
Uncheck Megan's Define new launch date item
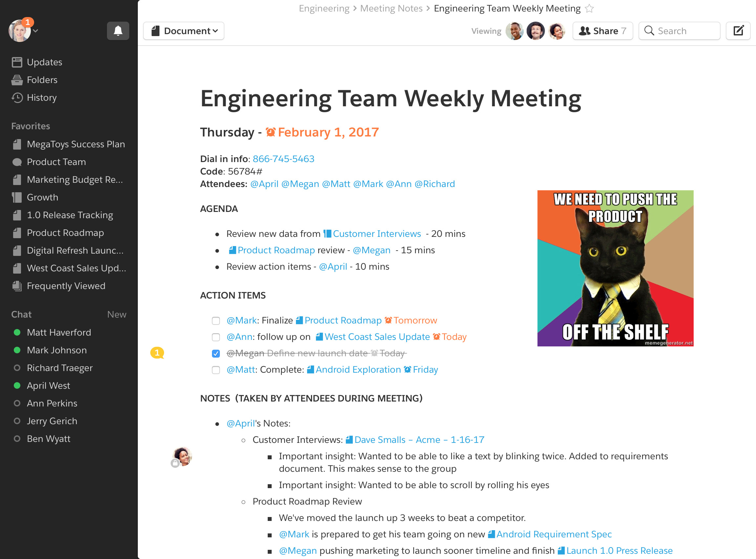[x=216, y=354]
